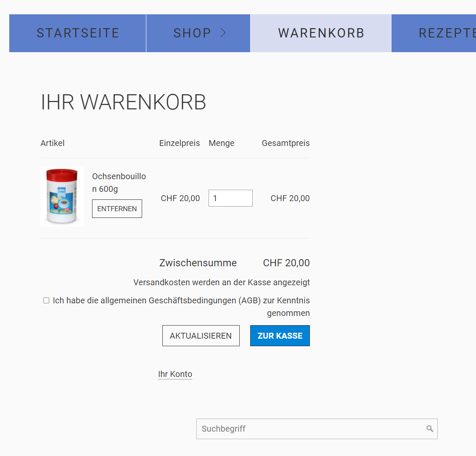Click the Zwischensumme amount CHF 20,00
The height and width of the screenshot is (456, 476).
[x=286, y=263]
